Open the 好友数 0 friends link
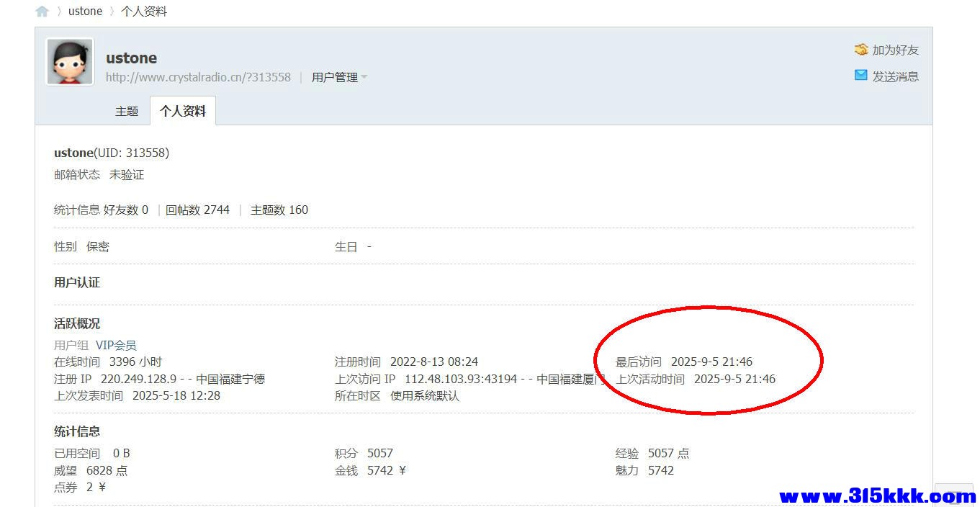 pyautogui.click(x=126, y=210)
